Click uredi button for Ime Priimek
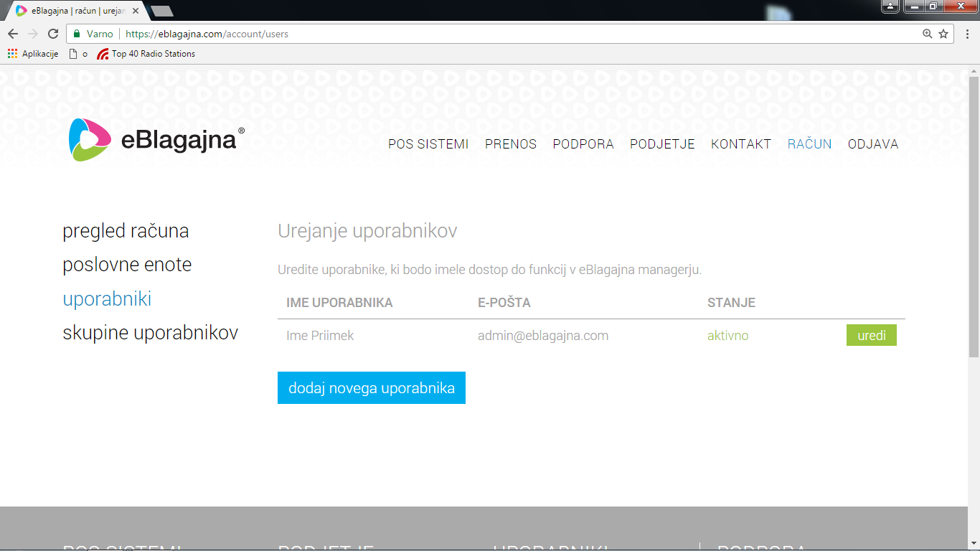Screen dimensions: 980x551 pos(872,335)
